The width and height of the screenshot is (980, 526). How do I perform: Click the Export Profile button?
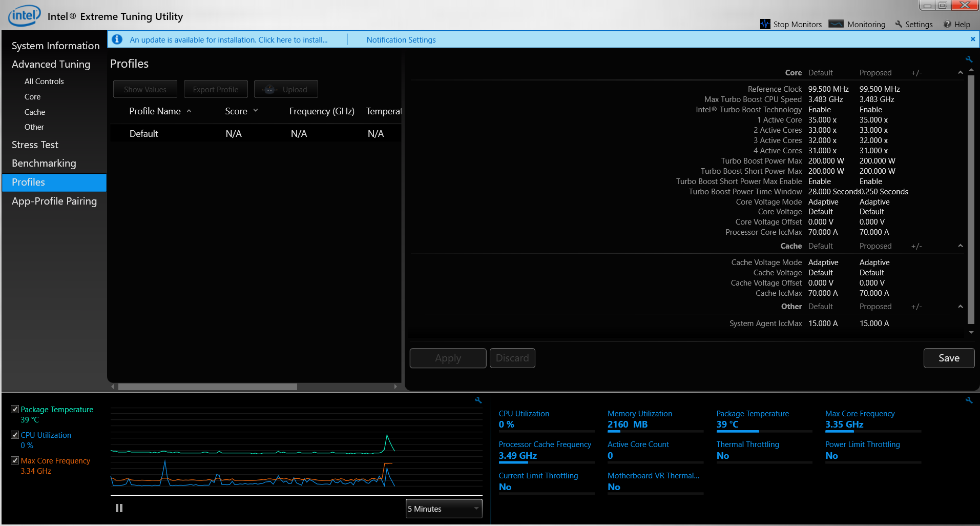pyautogui.click(x=216, y=89)
